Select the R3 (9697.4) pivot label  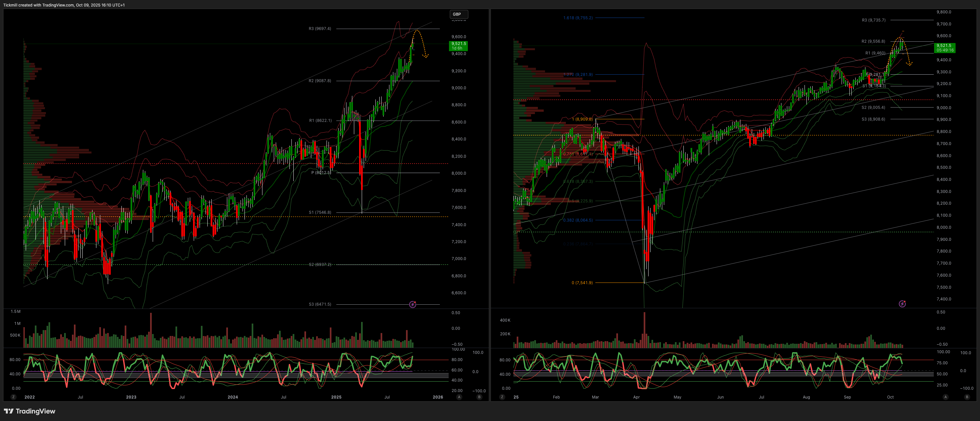click(320, 29)
